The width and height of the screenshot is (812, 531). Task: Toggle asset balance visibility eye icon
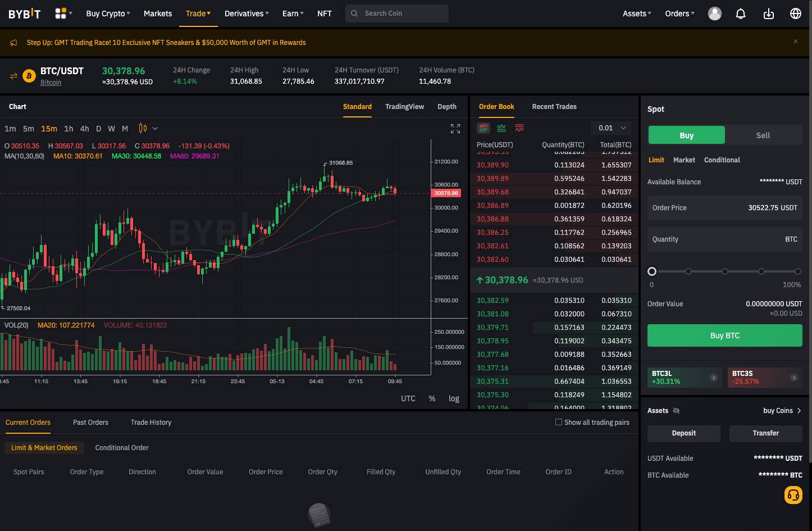tap(676, 411)
